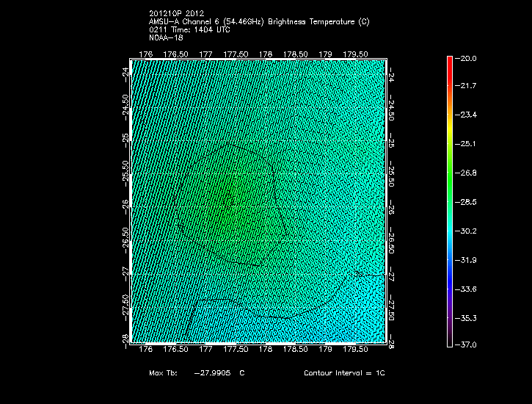Click the warm core center in the map
The width and height of the screenshot is (532, 404).
229,200
